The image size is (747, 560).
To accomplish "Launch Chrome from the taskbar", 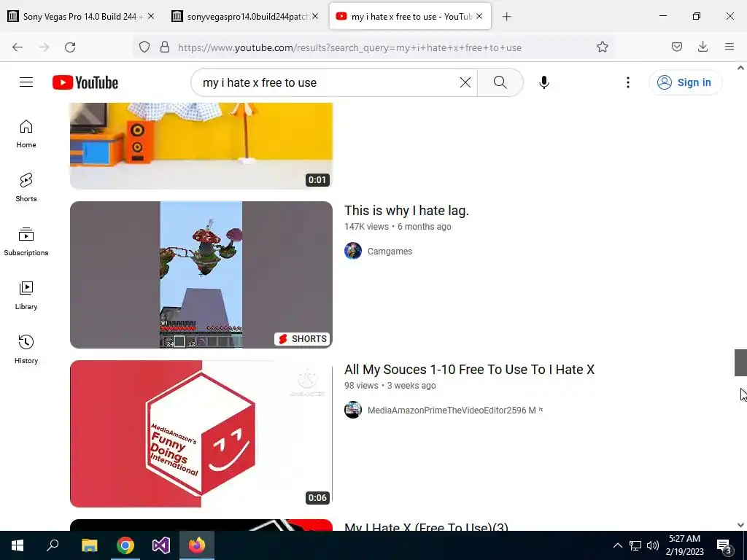I will pyautogui.click(x=125, y=545).
